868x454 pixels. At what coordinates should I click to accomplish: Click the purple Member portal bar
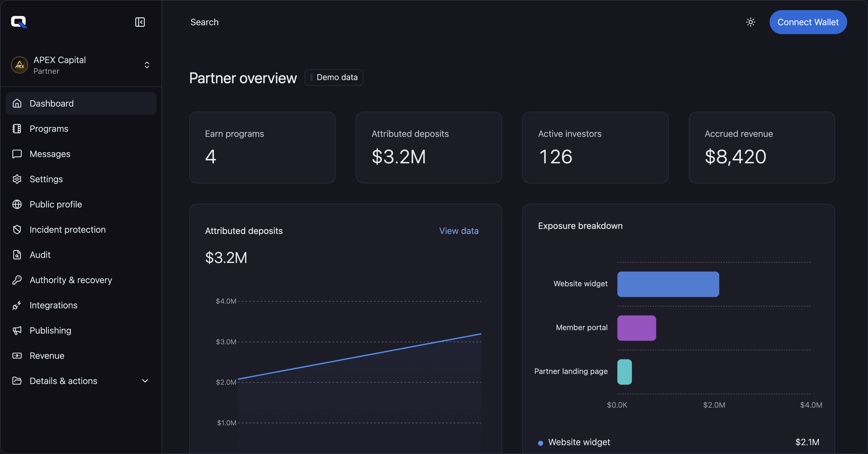[636, 328]
